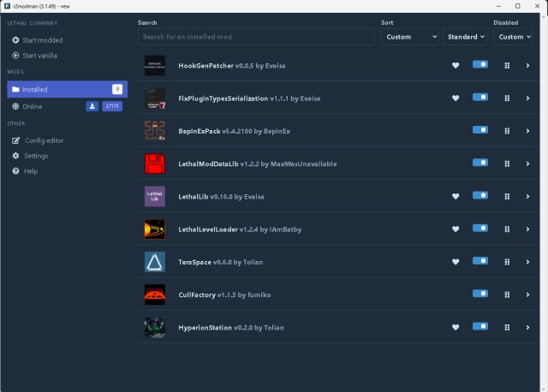This screenshot has width=548, height=392.
Task: Switch off the LethalLevelLoader mod
Action: (x=480, y=229)
